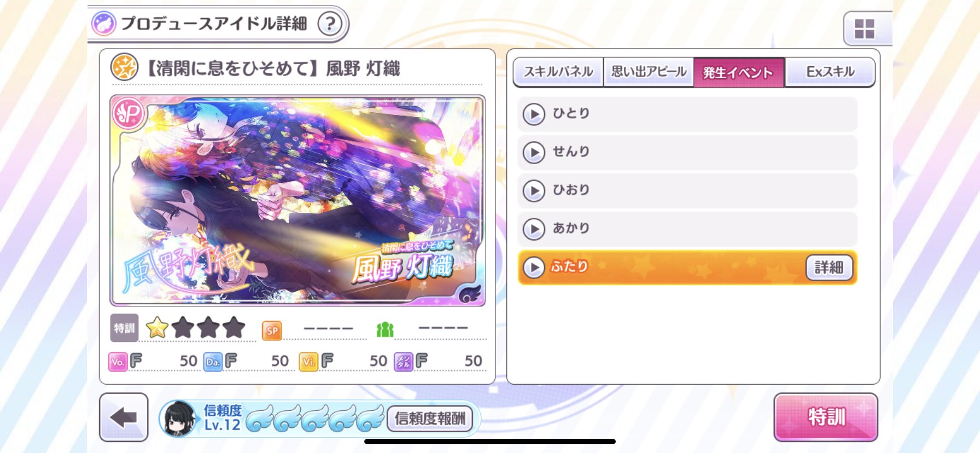Click the 風野灯織 card illustration

[x=297, y=200]
